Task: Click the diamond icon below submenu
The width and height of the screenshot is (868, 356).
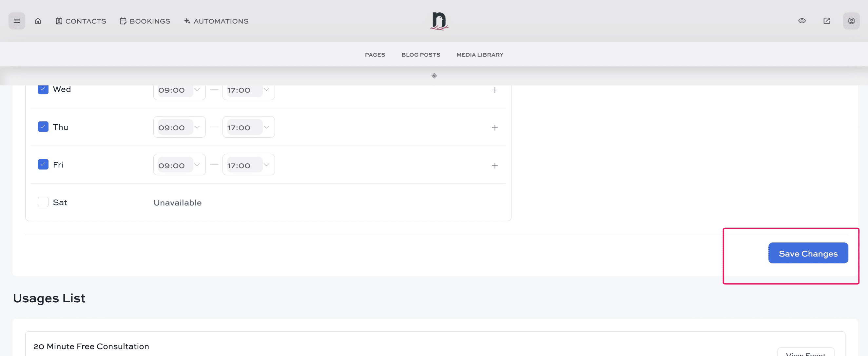Action: [434, 76]
